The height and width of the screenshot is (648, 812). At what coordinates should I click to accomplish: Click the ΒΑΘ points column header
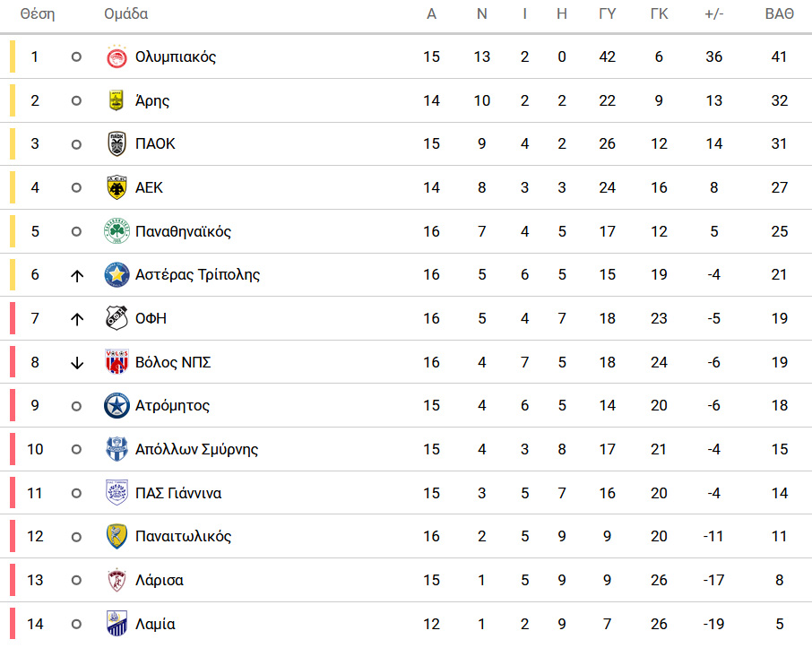[780, 14]
